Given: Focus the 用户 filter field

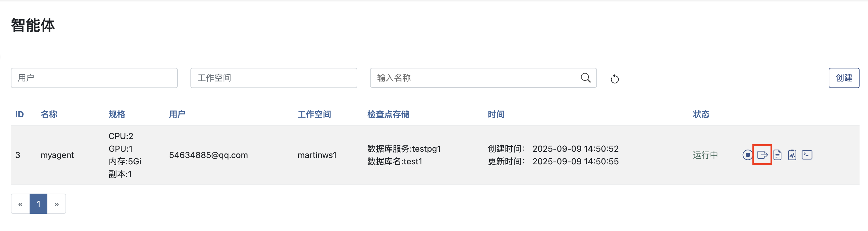Looking at the screenshot, I should point(94,78).
